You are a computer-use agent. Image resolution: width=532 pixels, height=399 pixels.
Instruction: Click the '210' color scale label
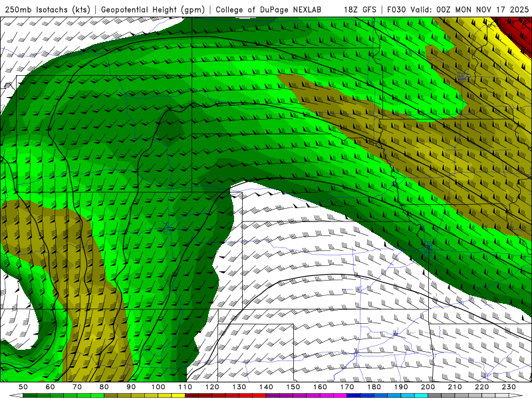point(455,387)
